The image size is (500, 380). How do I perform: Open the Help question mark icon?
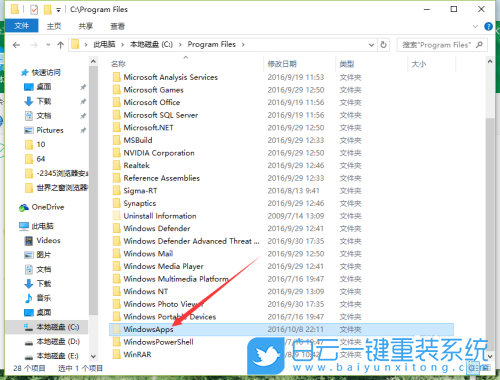click(488, 26)
